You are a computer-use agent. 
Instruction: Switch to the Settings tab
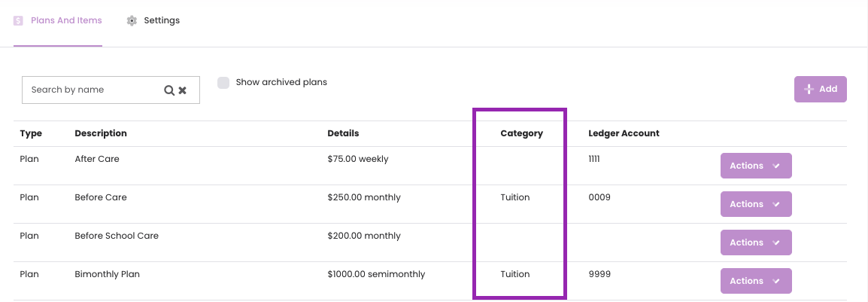(153, 20)
